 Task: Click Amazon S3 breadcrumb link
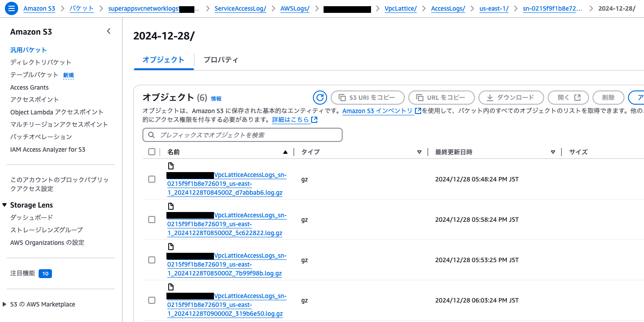(40, 8)
